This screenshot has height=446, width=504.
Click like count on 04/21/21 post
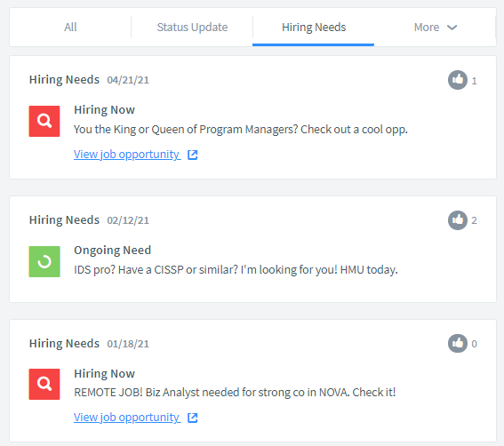(474, 81)
